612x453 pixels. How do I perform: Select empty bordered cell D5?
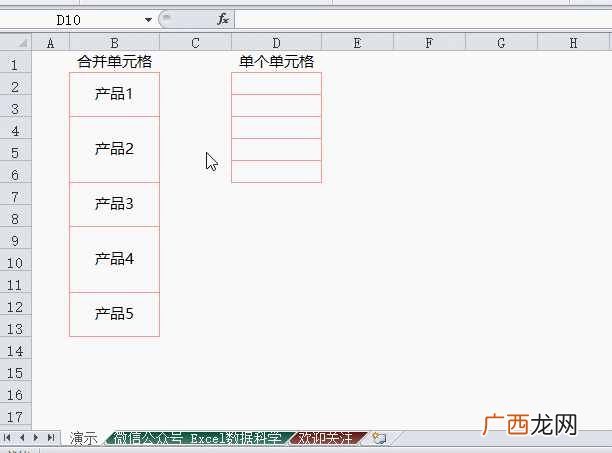276,149
